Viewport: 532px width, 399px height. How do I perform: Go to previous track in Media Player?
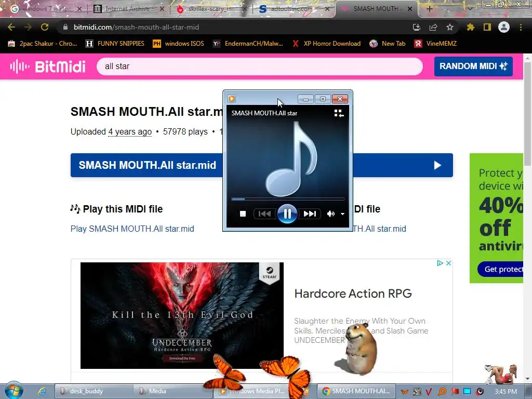(x=264, y=214)
